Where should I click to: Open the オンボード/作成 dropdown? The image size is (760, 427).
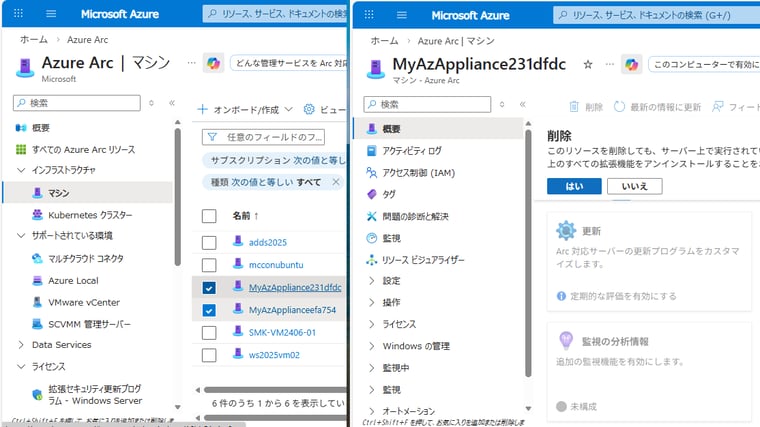(245, 110)
